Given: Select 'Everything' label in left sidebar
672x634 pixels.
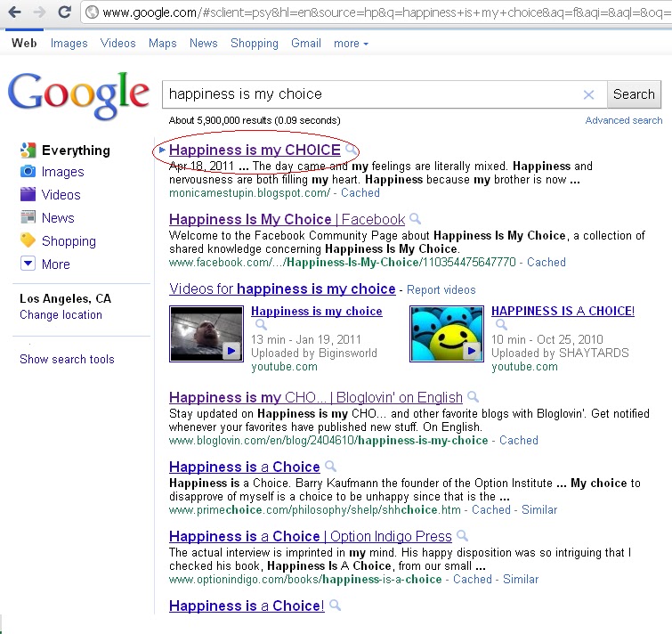Looking at the screenshot, I should pos(76,150).
